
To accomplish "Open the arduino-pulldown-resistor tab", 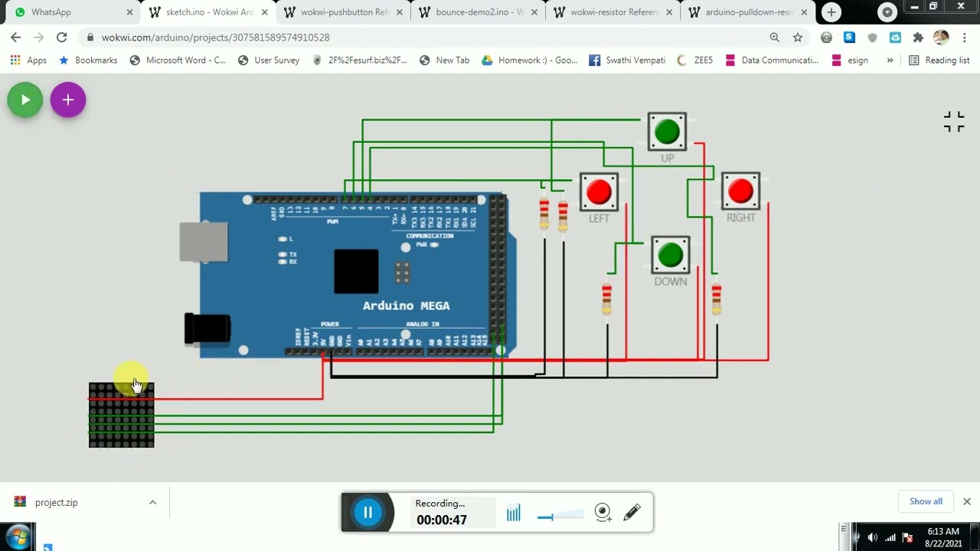I will (748, 12).
